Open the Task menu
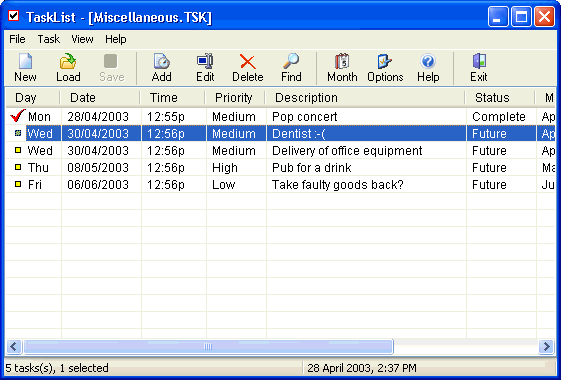 tap(49, 39)
